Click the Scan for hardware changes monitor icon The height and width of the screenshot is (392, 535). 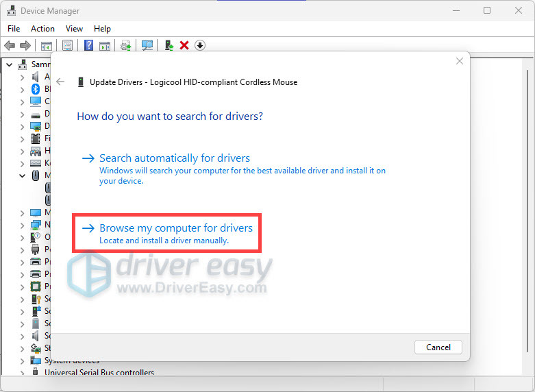tap(147, 45)
